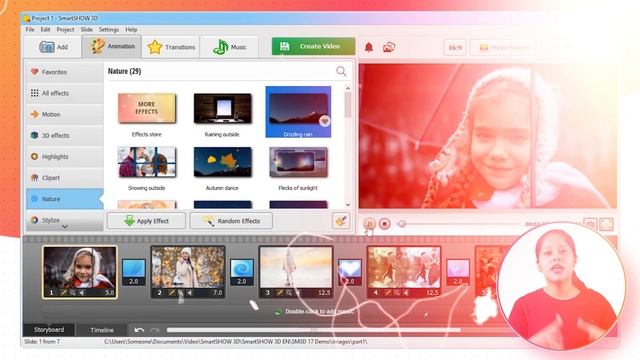Click the redo arrow icon

[155, 330]
